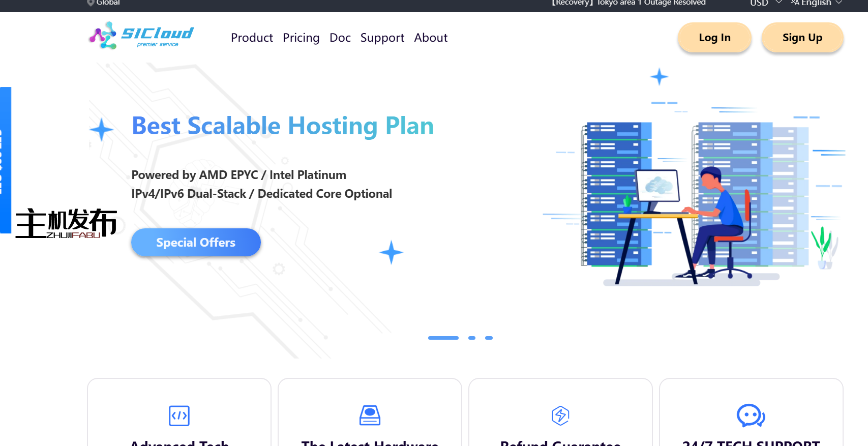Click the Latest Hardware disk icon
The width and height of the screenshot is (868, 446).
pyautogui.click(x=370, y=415)
